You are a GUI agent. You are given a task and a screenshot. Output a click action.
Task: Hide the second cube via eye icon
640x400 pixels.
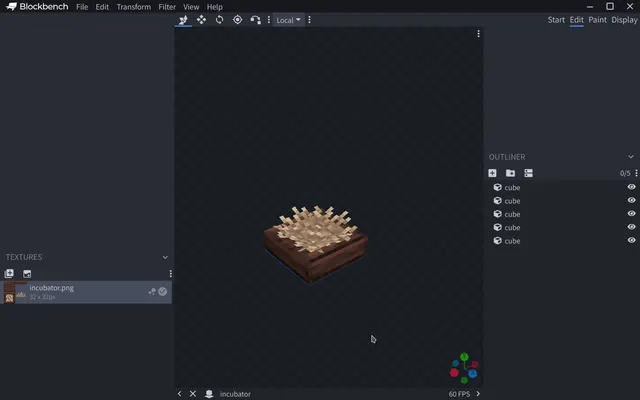pos(631,200)
